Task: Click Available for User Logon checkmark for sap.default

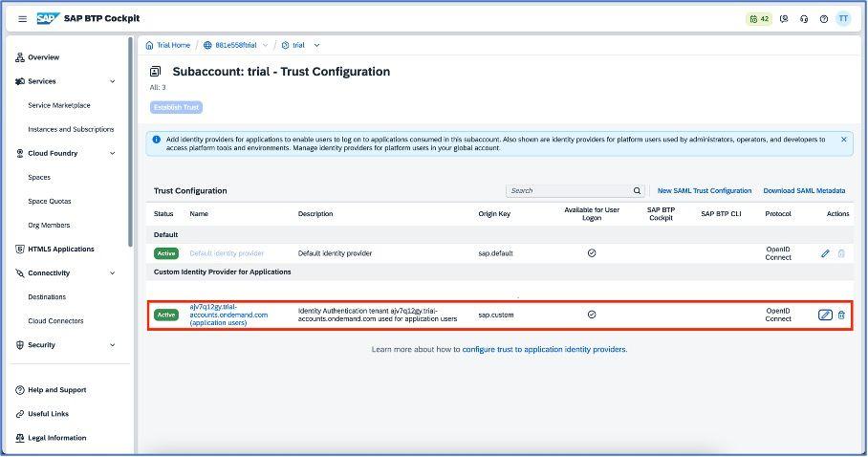Action: coord(592,253)
